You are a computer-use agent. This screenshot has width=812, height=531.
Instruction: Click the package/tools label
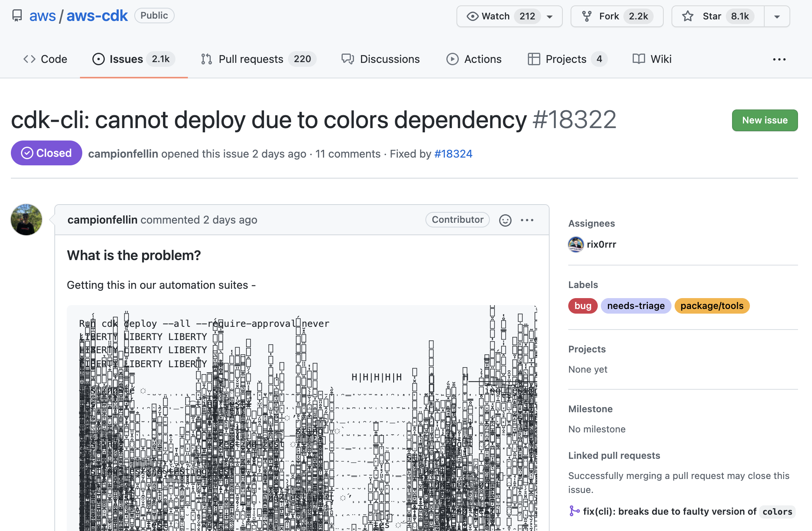tap(711, 306)
